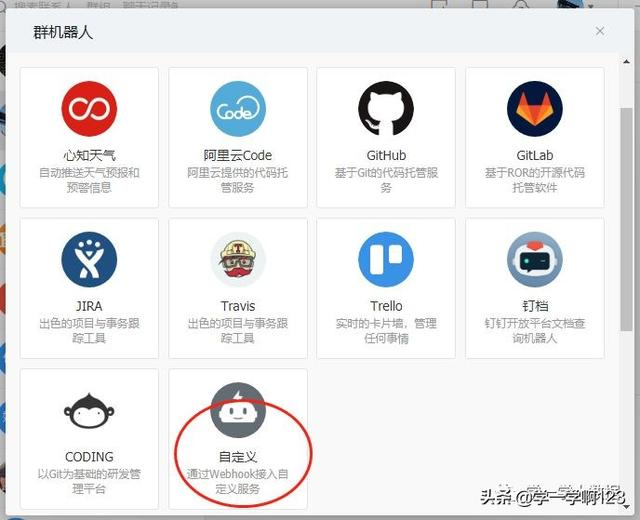The image size is (640, 520).
Task: Click description 阿里云提供的代码托管服务
Action: click(238, 180)
